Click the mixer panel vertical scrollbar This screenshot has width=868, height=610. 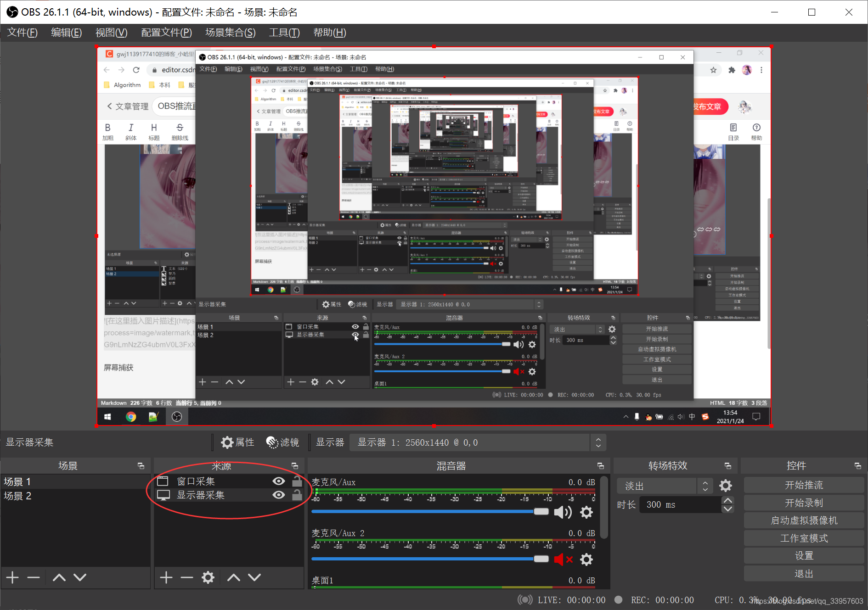click(x=604, y=507)
